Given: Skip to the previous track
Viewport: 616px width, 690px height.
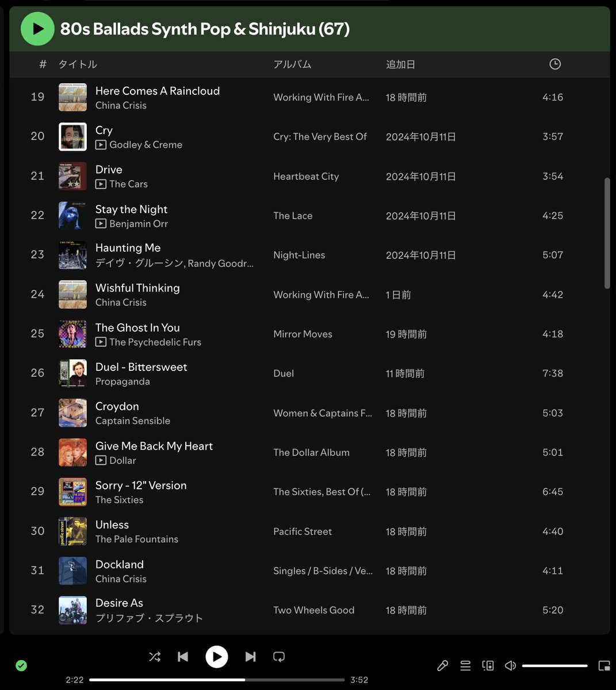Looking at the screenshot, I should click(183, 657).
